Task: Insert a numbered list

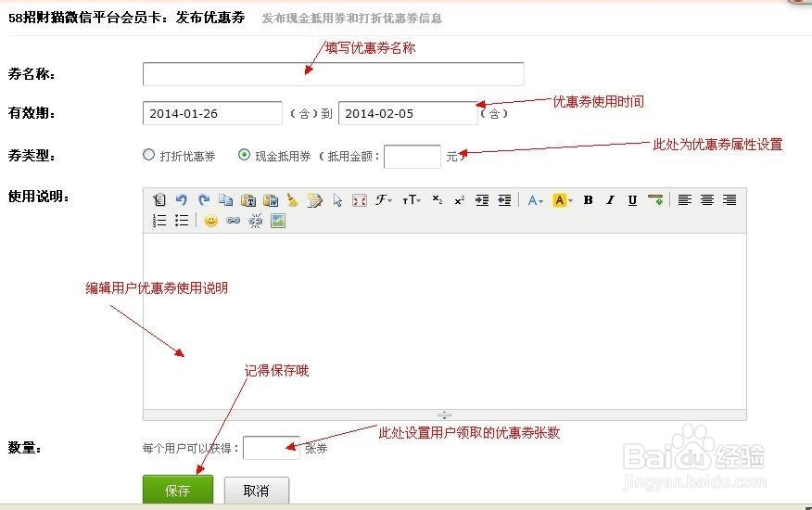Action: click(159, 221)
